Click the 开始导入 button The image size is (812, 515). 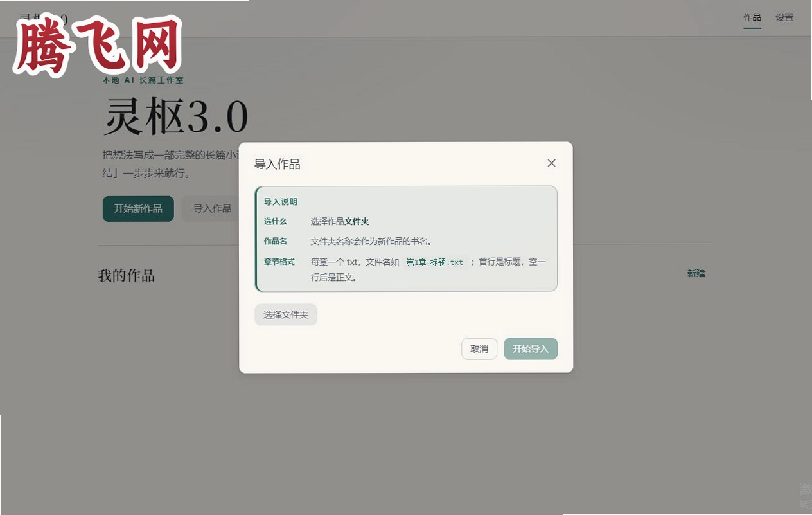tap(531, 349)
